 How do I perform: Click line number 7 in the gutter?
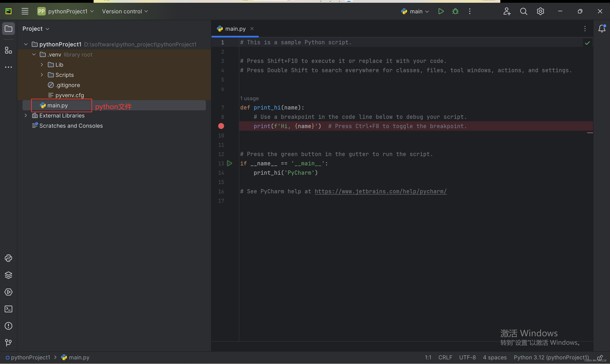point(222,108)
